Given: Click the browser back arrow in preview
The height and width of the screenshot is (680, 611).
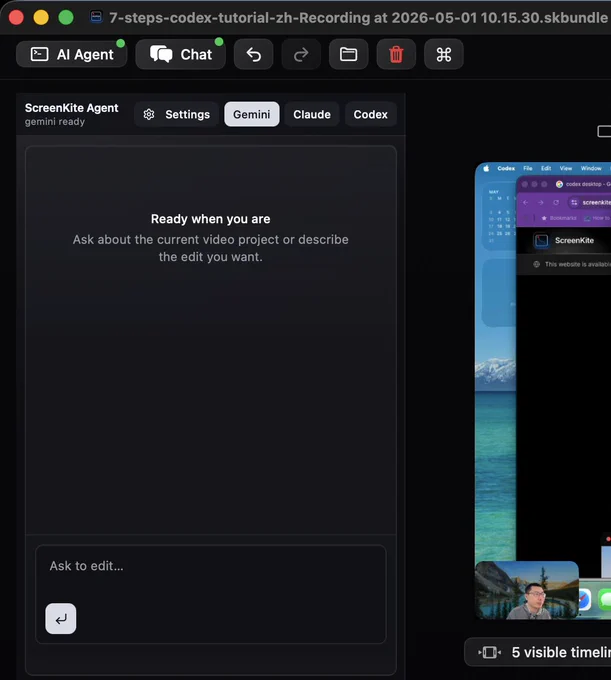Looking at the screenshot, I should coord(526,203).
